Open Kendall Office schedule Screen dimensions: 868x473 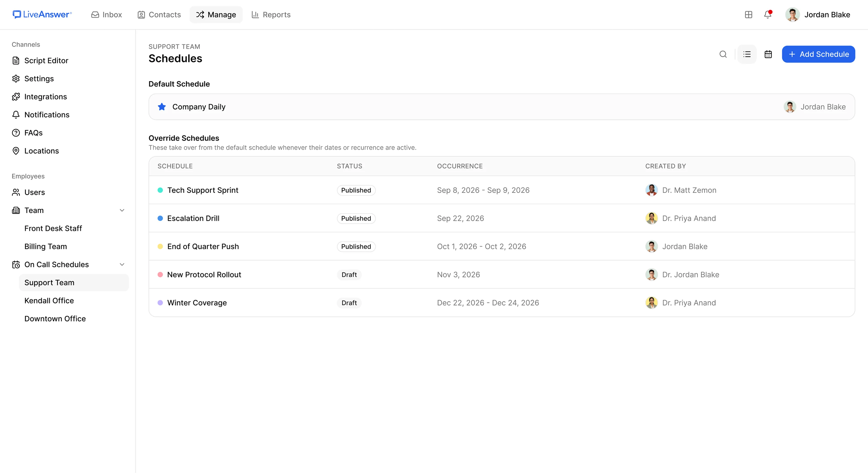(49, 301)
